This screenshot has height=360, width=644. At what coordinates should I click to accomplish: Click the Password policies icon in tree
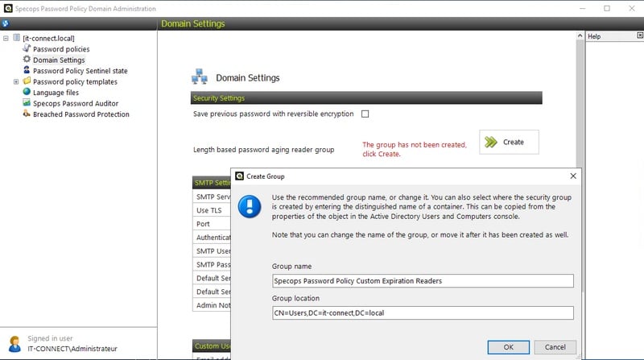(27, 48)
